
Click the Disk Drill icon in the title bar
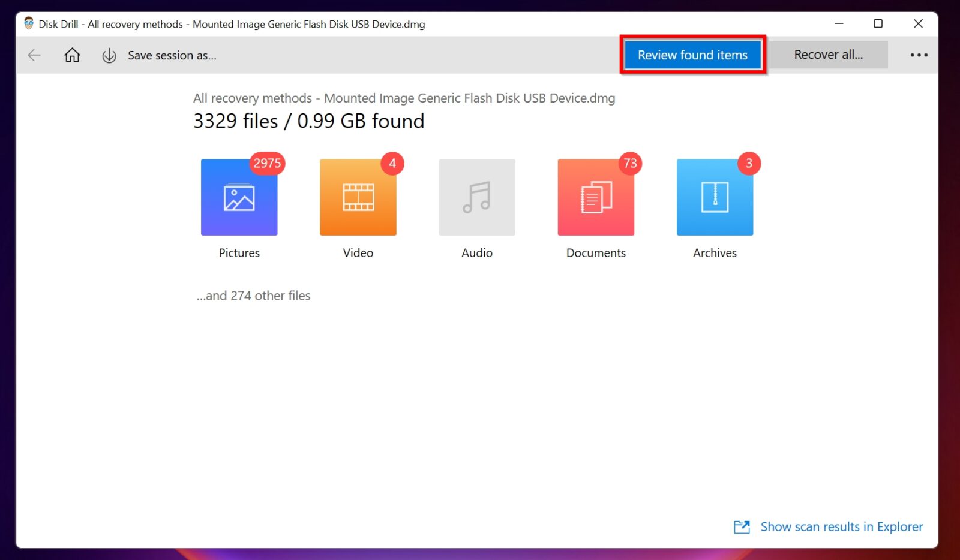tap(28, 24)
